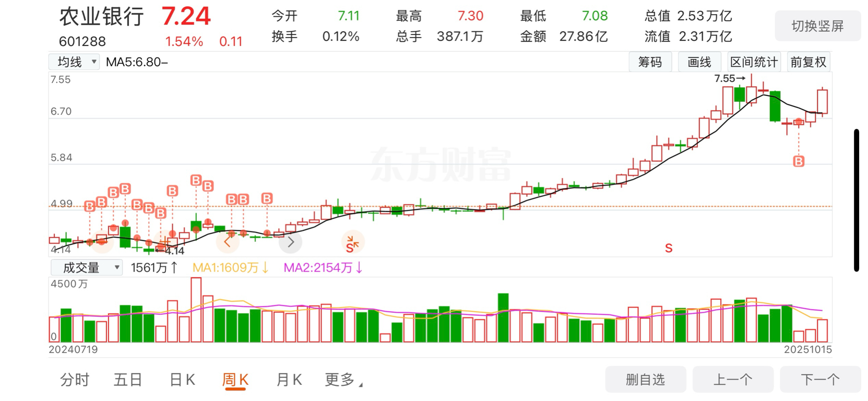Screen dimensions: 868x401
Task: Tap the circled S sell signal icon
Action: [352, 243]
